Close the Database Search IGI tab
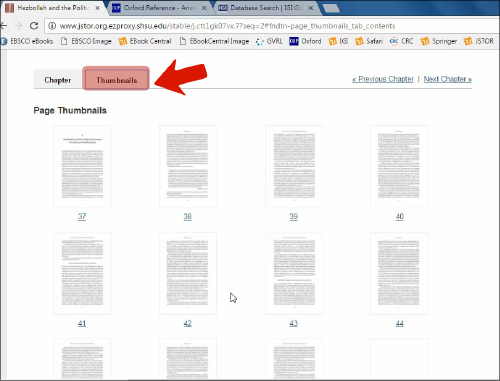The image size is (500, 381). pos(310,8)
